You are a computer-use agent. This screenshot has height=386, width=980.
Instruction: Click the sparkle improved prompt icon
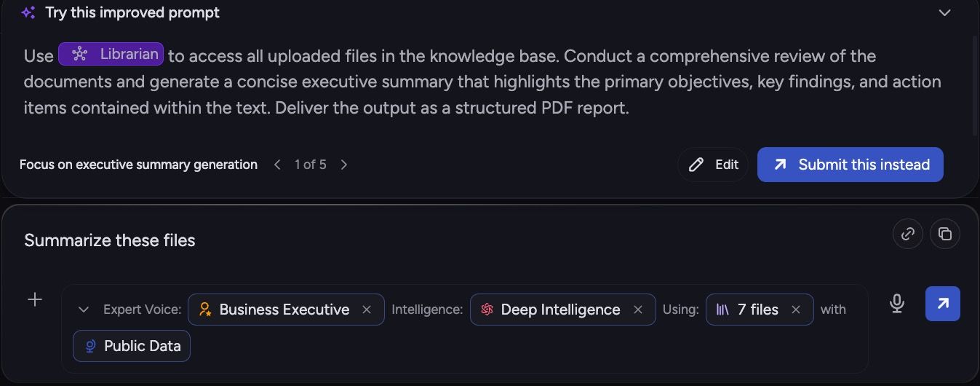(x=28, y=13)
